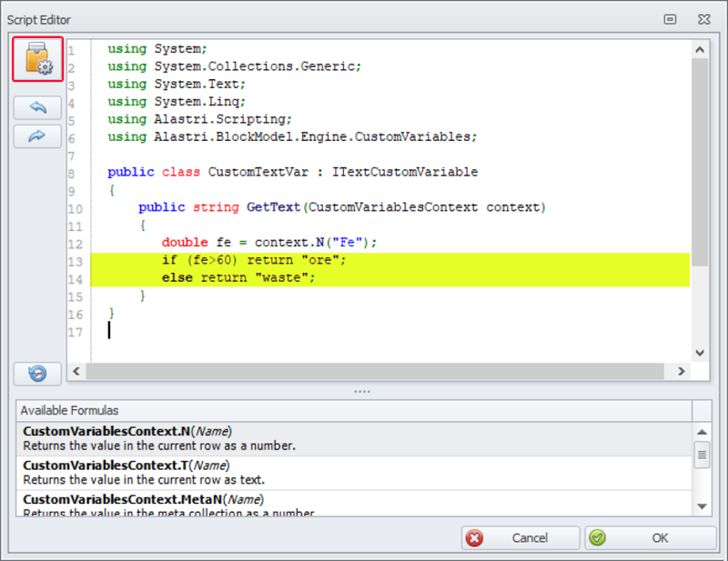Click the horizontal scrollbar right arrow
Screen dimensions: 728x561
[x=681, y=372]
